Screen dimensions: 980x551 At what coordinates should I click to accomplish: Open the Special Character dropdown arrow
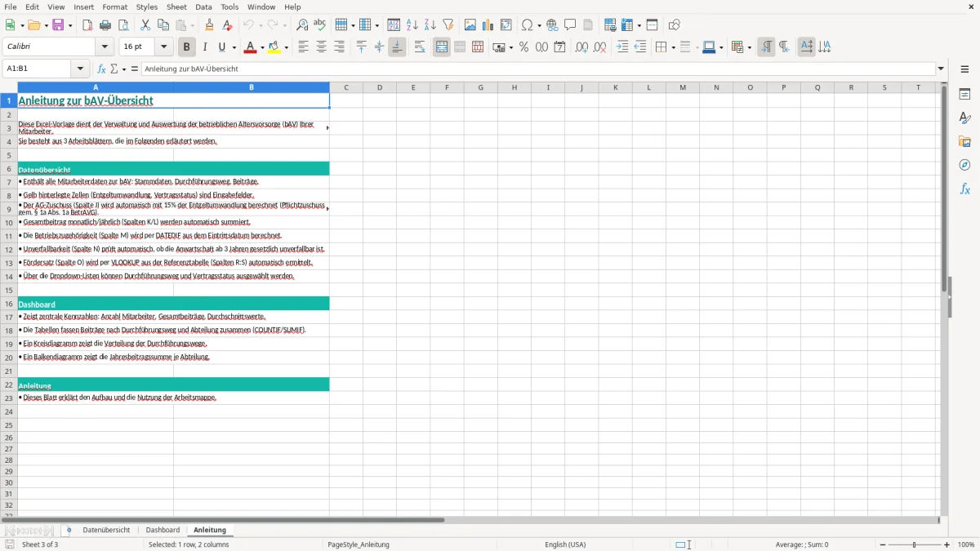(x=540, y=25)
